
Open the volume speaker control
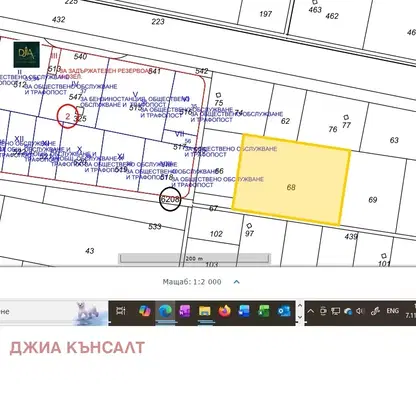pos(360,311)
